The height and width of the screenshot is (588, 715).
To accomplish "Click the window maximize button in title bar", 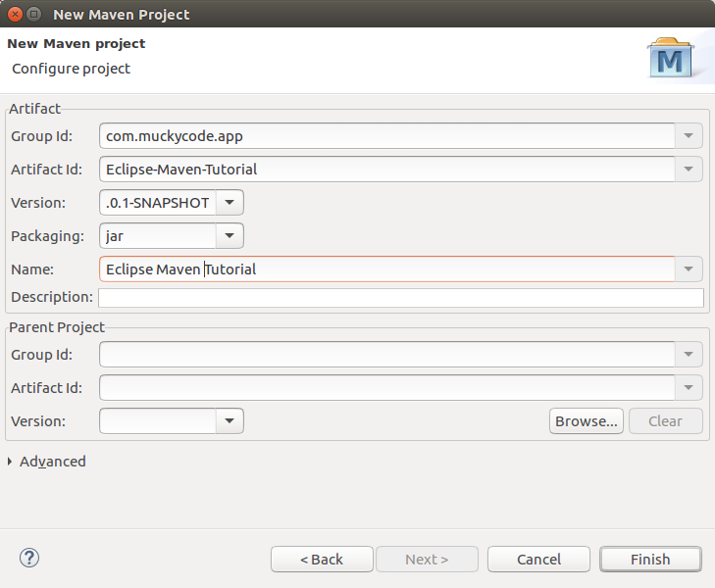I will (x=33, y=15).
